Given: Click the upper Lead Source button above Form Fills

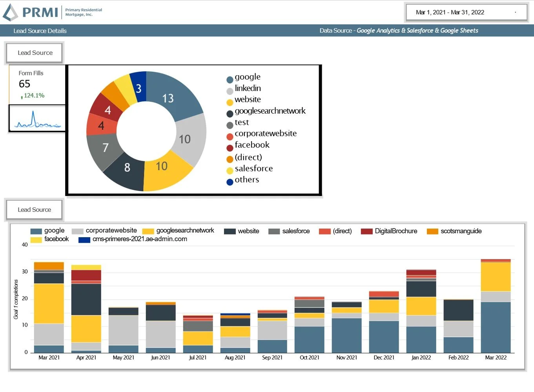Looking at the screenshot, I should pos(35,53).
